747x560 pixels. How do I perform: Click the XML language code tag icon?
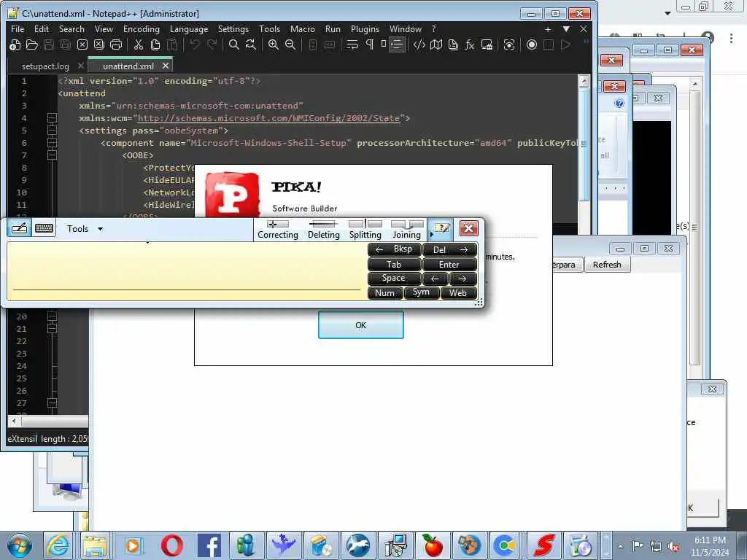[x=419, y=44]
